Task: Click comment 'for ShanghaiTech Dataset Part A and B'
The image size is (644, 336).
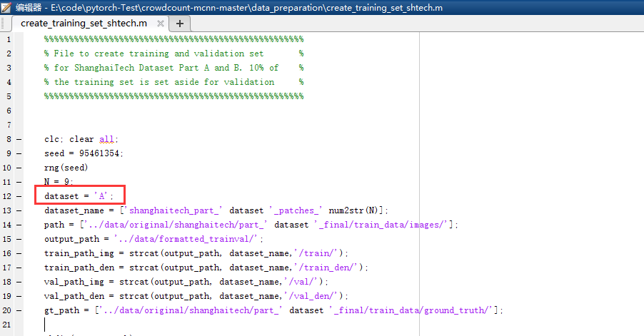Action: 148,68
